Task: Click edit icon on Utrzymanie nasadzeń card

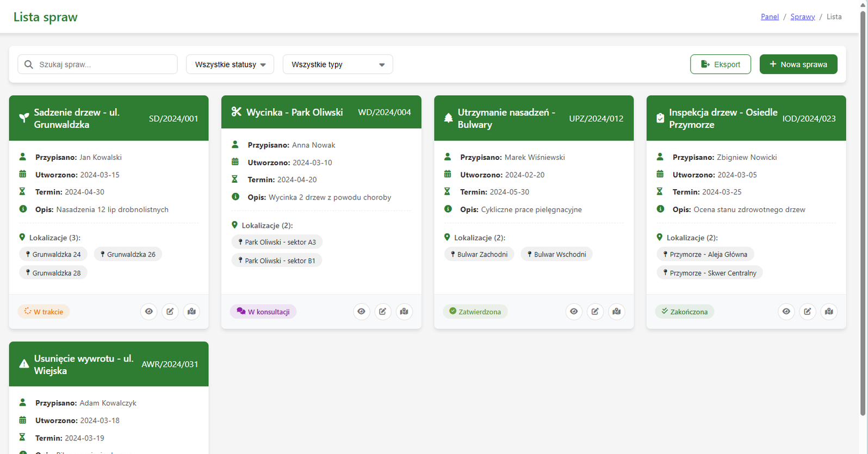Action: pos(595,312)
